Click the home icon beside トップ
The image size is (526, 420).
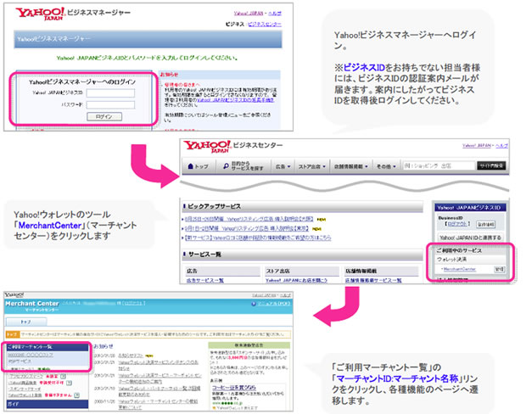pos(191,166)
